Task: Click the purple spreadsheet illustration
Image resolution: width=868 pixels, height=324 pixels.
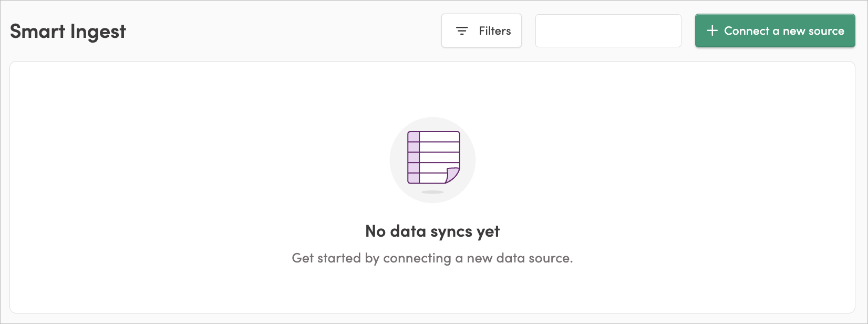Action: tap(433, 157)
